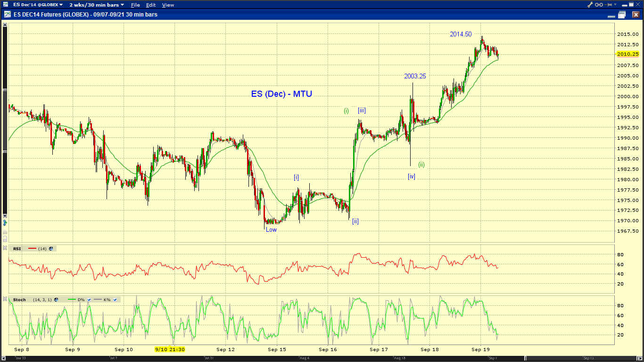Viewport: 644px width, 362px height.
Task: Open the View menu
Action: coord(168,5)
